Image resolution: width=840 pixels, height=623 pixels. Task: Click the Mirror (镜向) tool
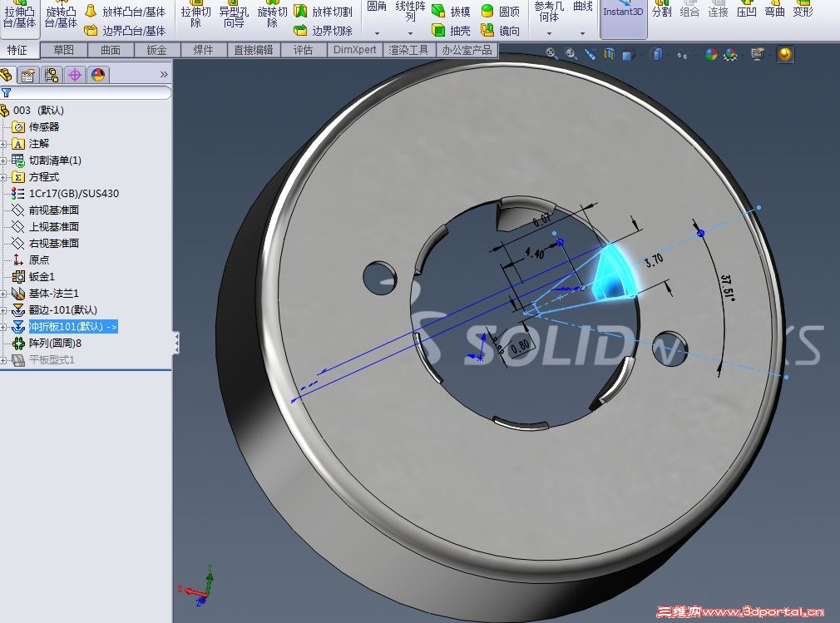[x=501, y=31]
